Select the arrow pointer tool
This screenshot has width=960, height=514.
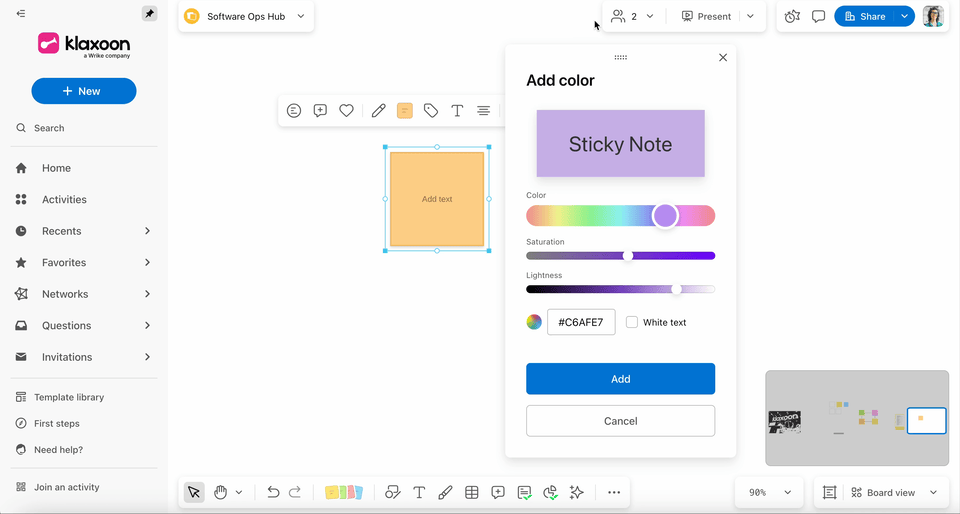195,493
